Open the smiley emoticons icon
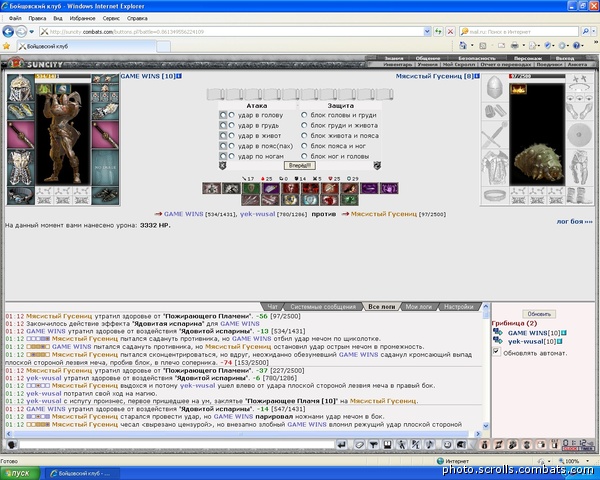This screenshot has height=480, width=600. [447, 444]
